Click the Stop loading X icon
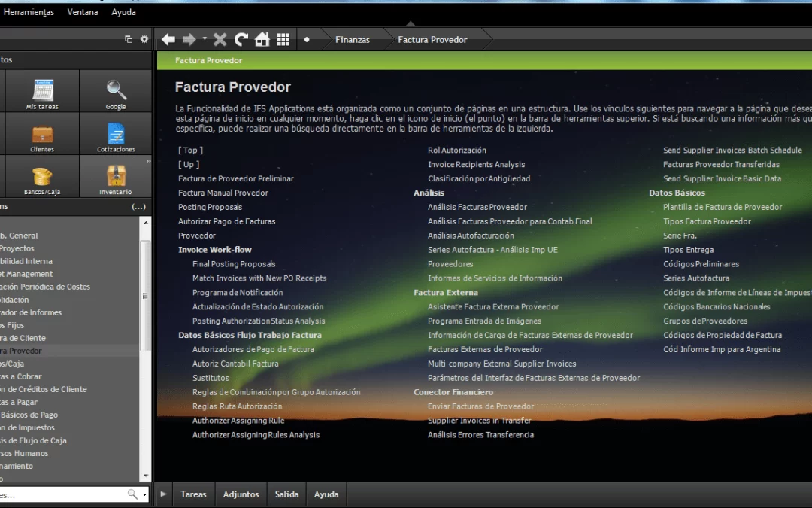 tap(220, 40)
